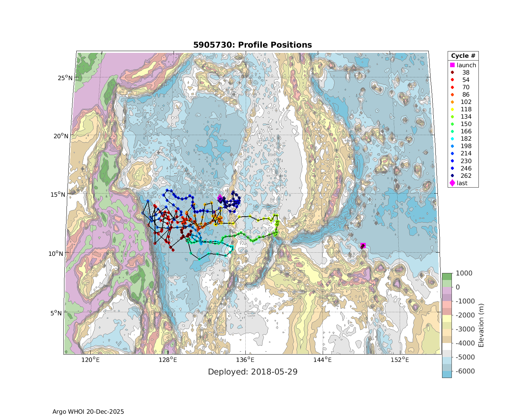This screenshot has width=525, height=420.
Task: Select the last position diamond on map
Action: click(220, 198)
